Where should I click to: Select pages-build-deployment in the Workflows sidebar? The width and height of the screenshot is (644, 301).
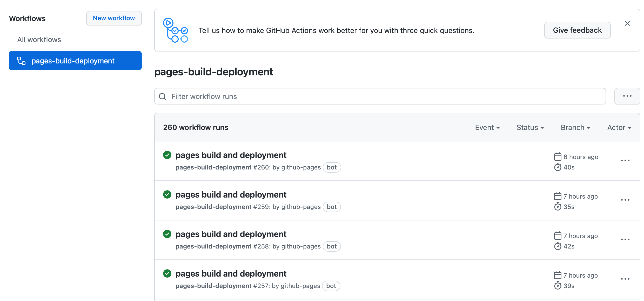73,61
